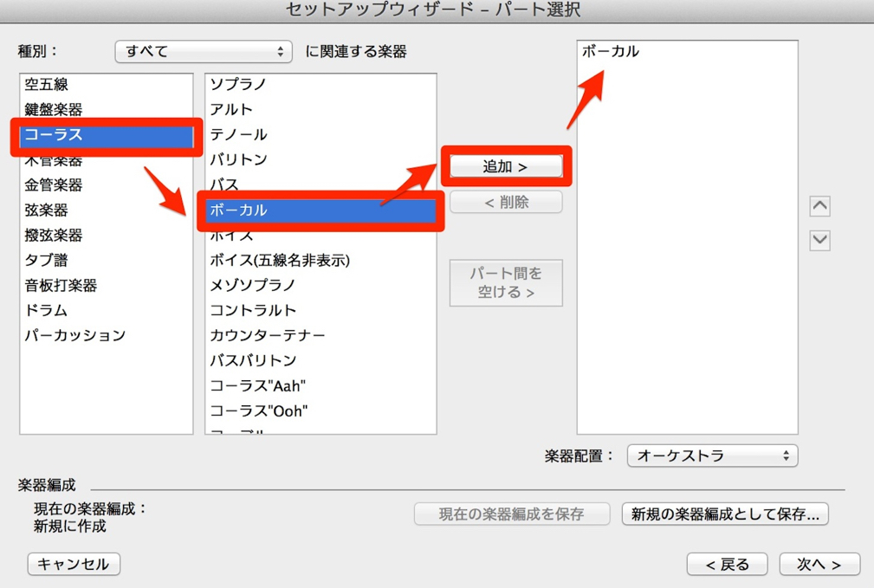Select メゾソプラノ in instrument list

320,286
